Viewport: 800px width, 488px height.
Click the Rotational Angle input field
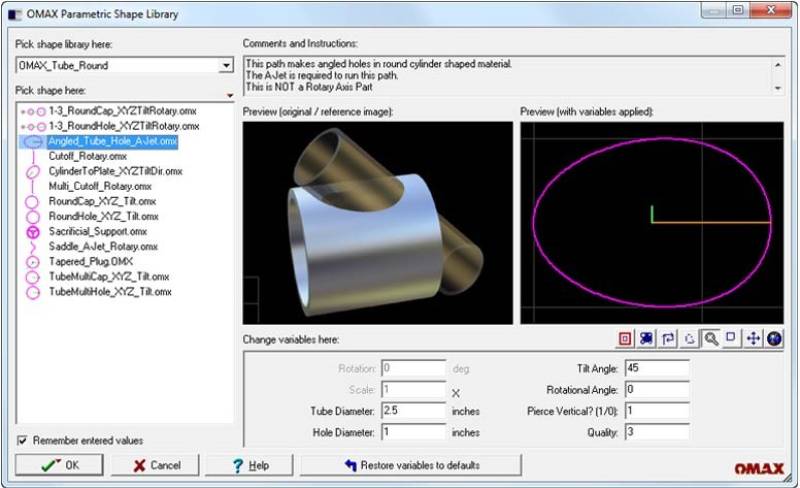coord(657,389)
